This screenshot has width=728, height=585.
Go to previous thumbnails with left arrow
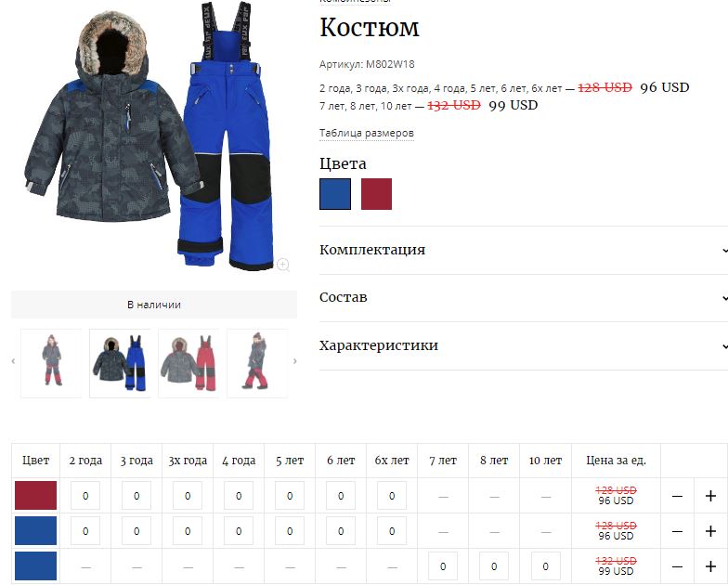pos(13,361)
